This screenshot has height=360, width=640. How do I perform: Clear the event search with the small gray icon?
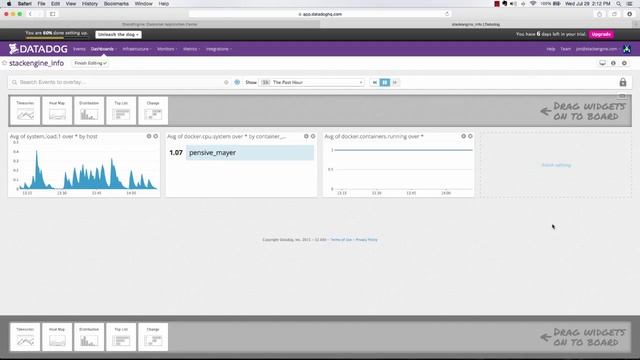[x=226, y=82]
